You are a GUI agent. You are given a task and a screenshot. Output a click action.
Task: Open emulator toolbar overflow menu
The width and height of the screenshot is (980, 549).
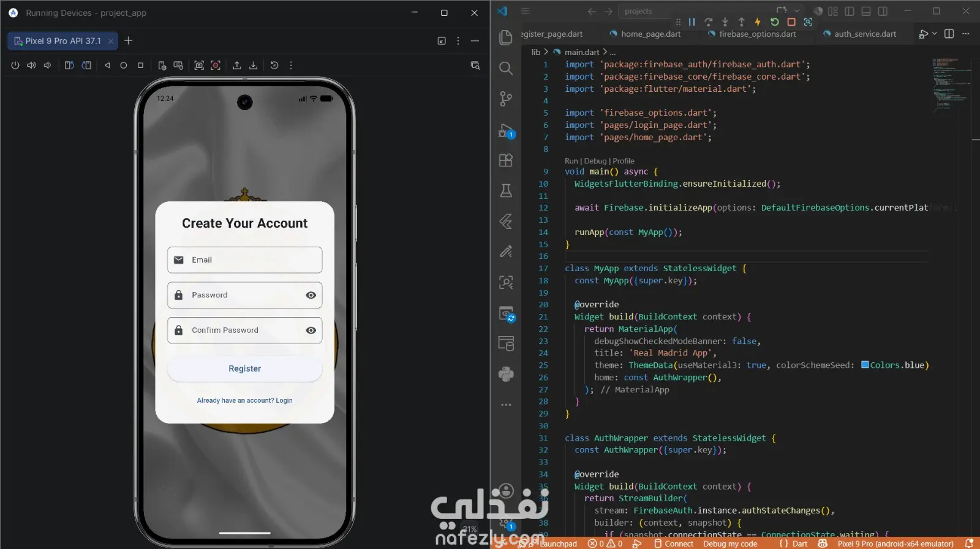pos(291,65)
